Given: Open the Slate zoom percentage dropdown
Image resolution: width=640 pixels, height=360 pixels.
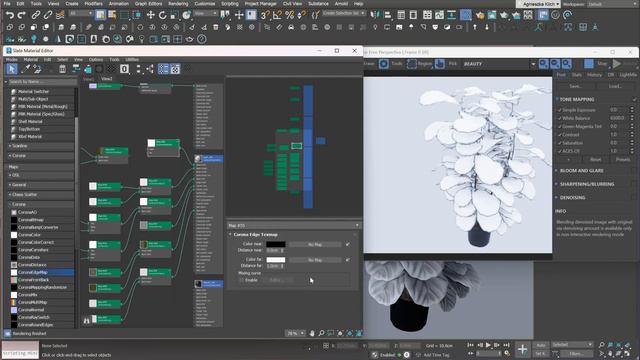Looking at the screenshot, I should pos(296,333).
